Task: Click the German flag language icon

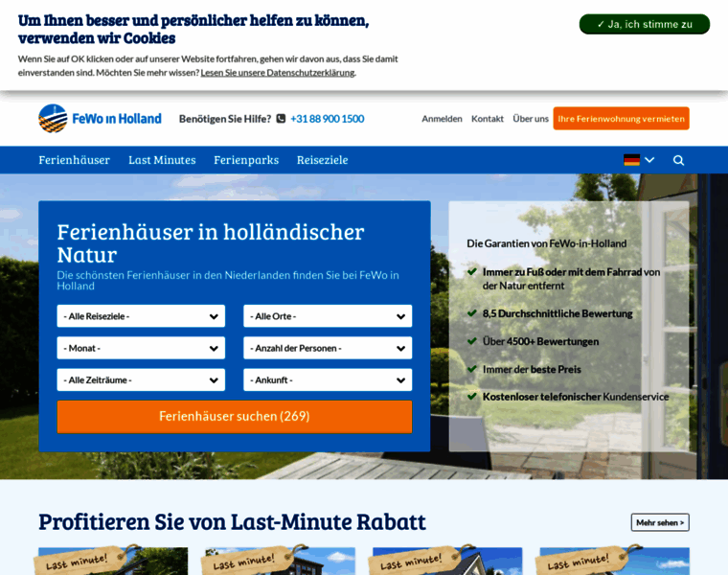Action: point(631,160)
